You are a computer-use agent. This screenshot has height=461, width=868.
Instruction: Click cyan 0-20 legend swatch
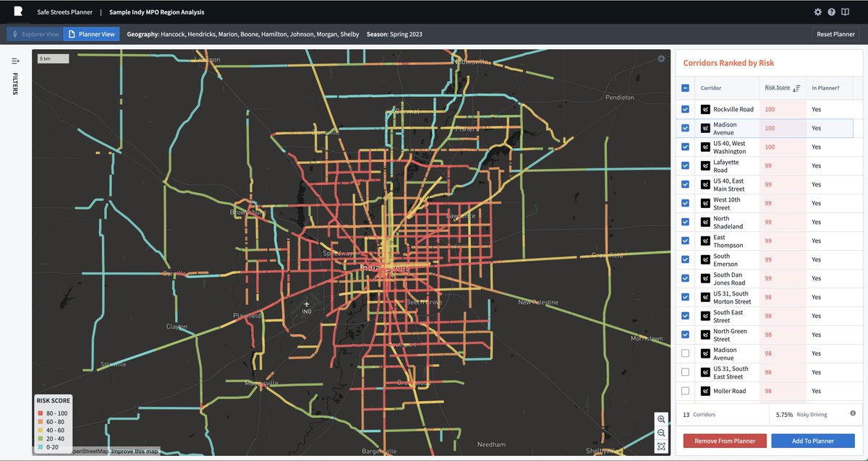40,447
